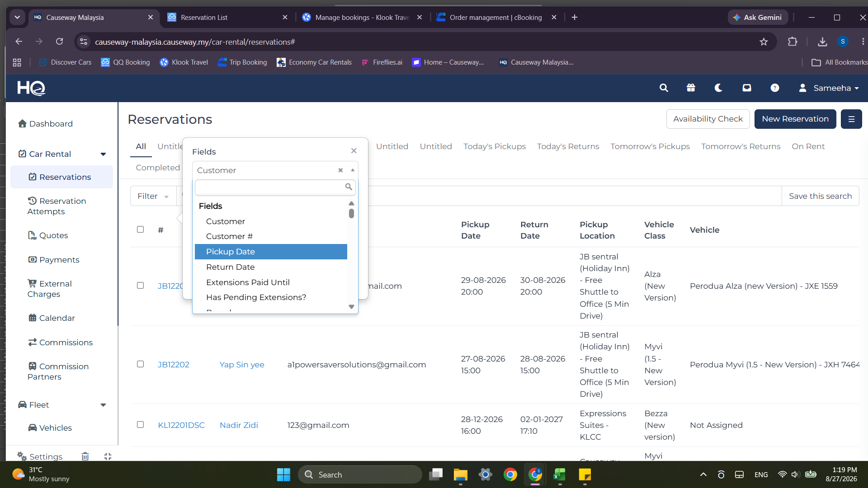Viewport: 868px width, 488px height.
Task: Open the inbox icon in header
Action: [x=747, y=88]
